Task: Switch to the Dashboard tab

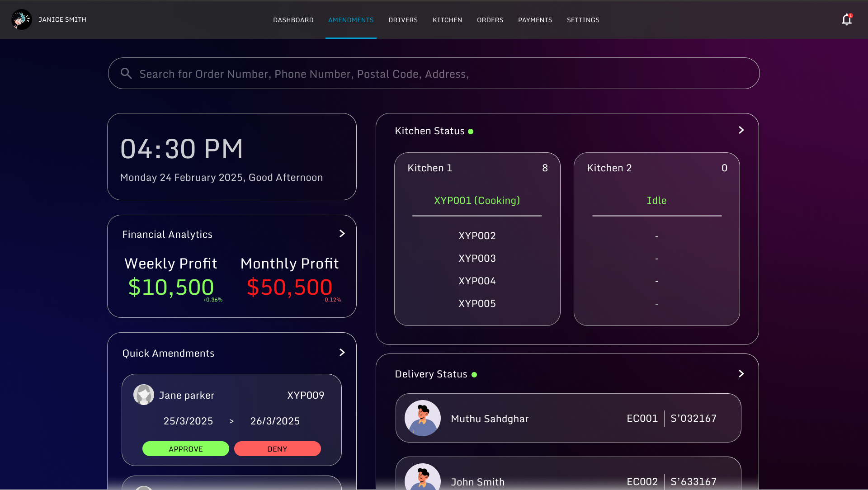Action: [293, 20]
